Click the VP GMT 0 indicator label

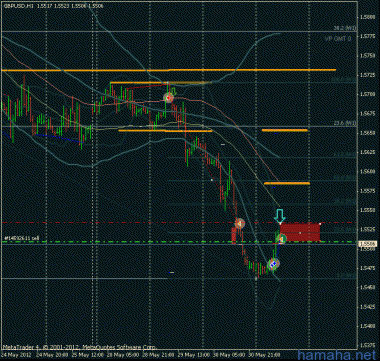tap(338, 39)
